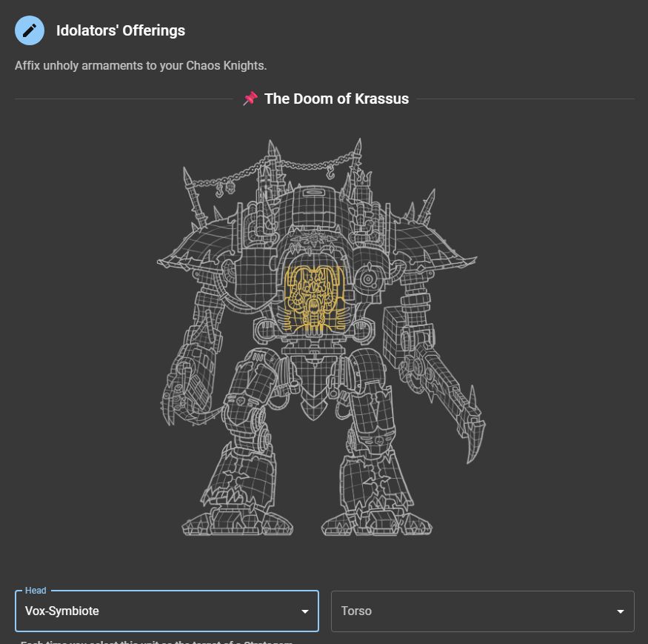Screen dimensions: 648x644
Task: Click the pencil edit icon
Action: (x=30, y=30)
